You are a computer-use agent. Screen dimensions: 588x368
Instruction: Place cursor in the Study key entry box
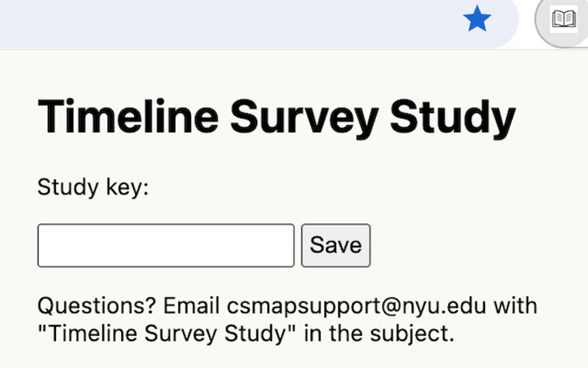tap(166, 245)
